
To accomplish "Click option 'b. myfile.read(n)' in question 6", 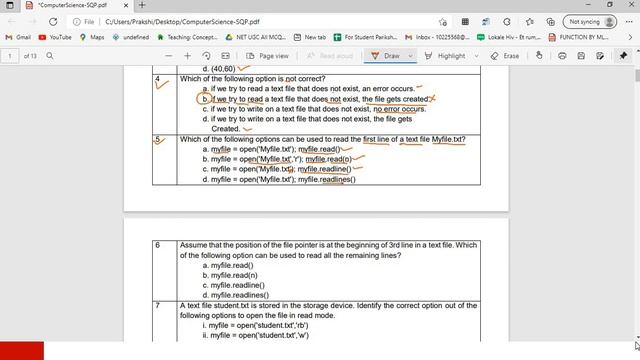I will point(230,276).
